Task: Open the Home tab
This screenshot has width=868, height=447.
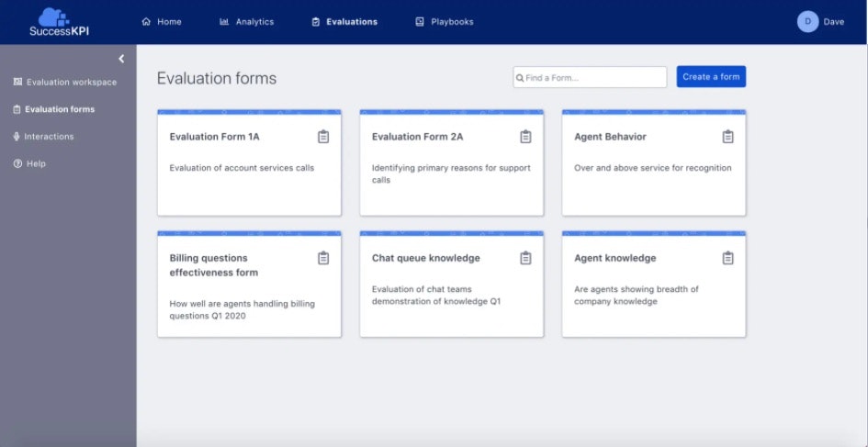Action: click(x=162, y=22)
